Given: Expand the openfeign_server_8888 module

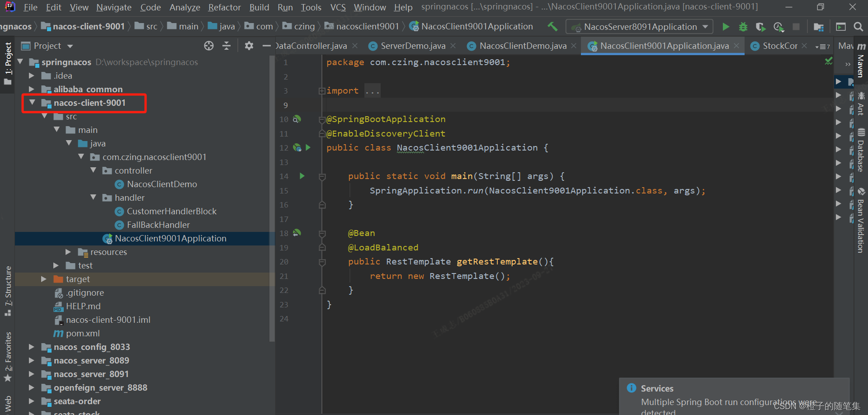Looking at the screenshot, I should [31, 387].
